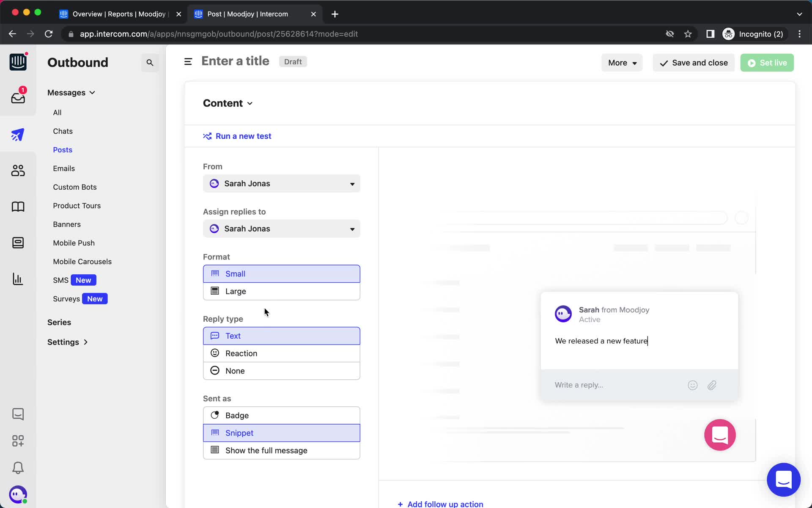Open the Contacts people icon
Image resolution: width=812 pixels, height=508 pixels.
click(x=18, y=171)
